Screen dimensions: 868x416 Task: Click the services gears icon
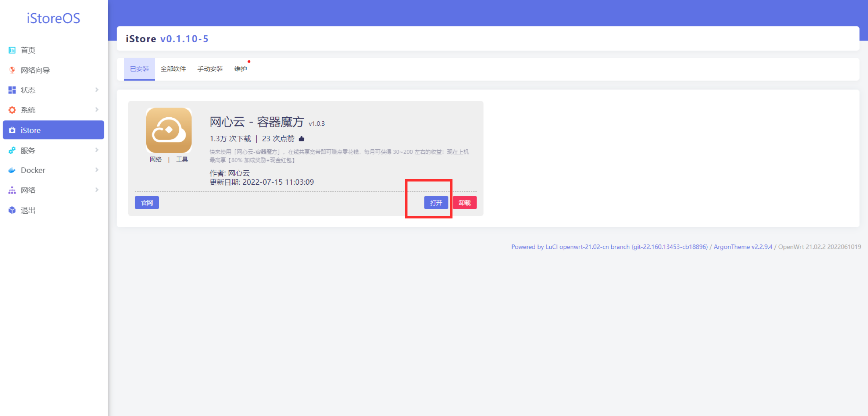(12, 150)
